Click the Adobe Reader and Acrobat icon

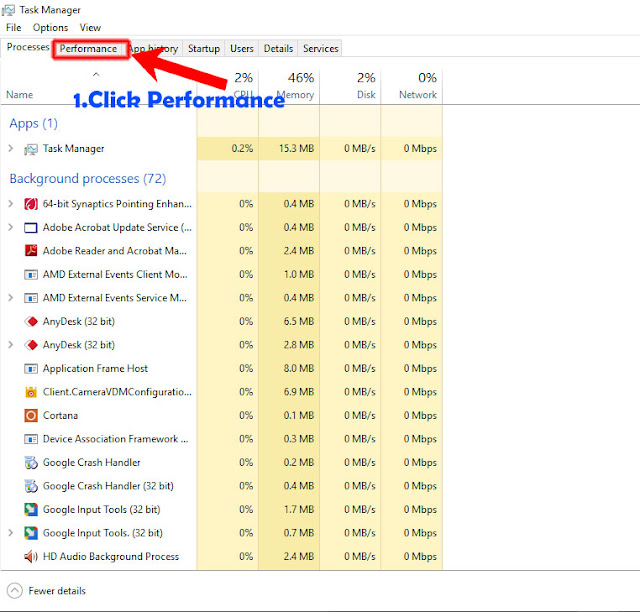[x=31, y=250]
